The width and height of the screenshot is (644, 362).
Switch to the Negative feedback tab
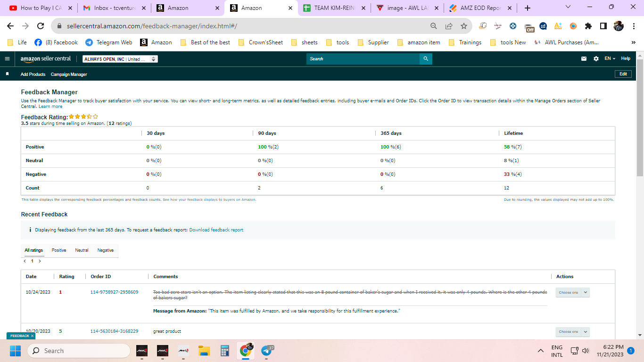(106, 250)
